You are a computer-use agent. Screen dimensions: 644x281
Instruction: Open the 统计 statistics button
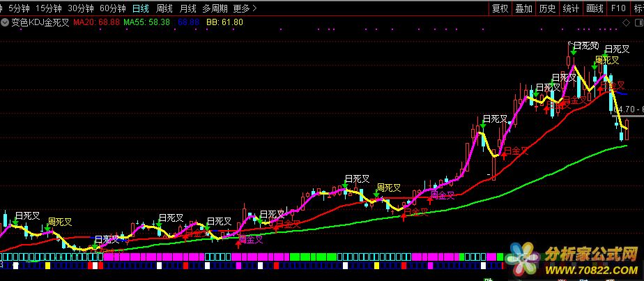[571, 8]
